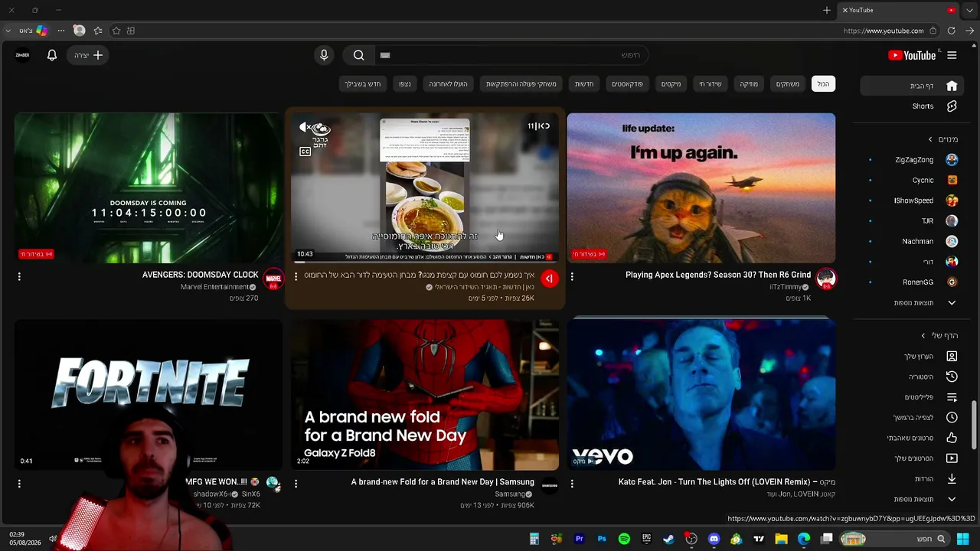Click the Create (יצירה) button
Viewport: 980px width, 551px height.
pos(88,55)
